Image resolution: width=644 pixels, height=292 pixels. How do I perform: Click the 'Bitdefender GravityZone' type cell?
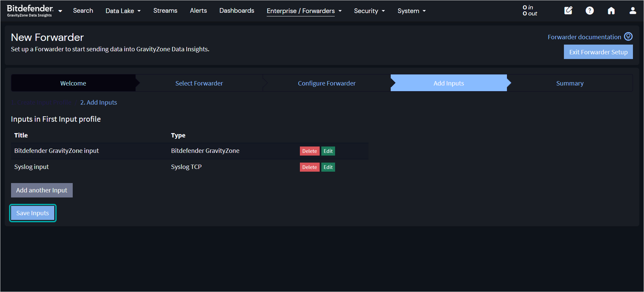(x=205, y=151)
